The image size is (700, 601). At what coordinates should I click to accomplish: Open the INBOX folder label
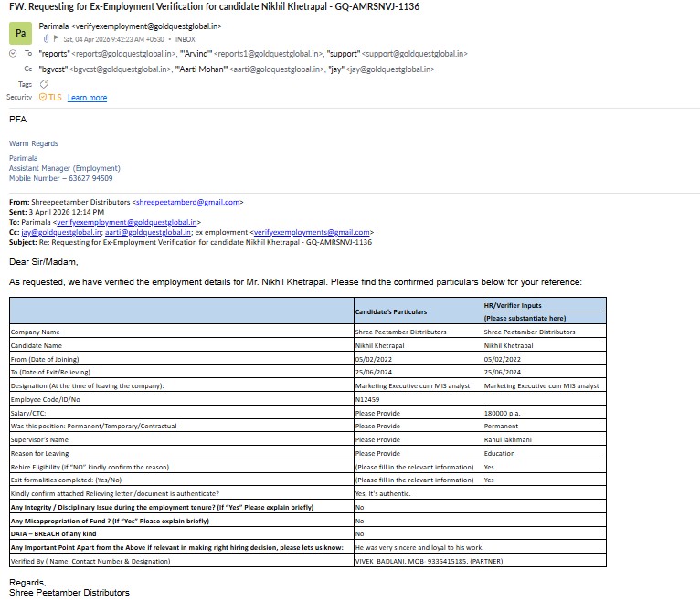click(186, 39)
